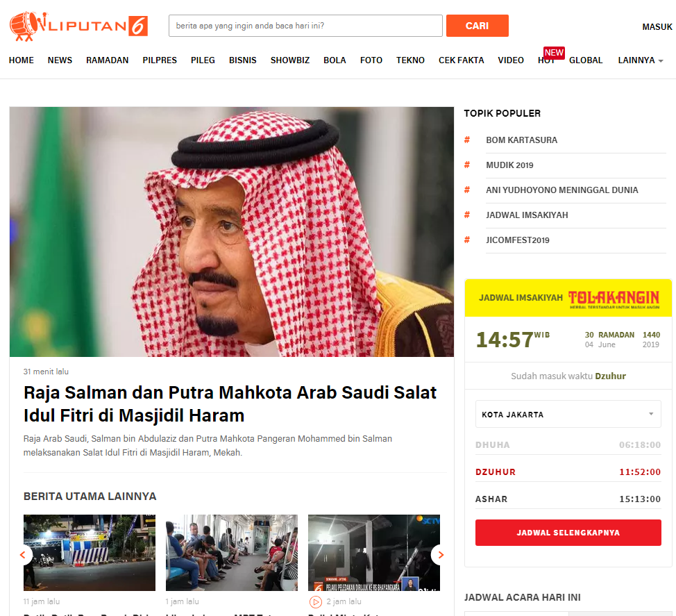Click the MASUK login link
This screenshot has width=676, height=616.
coord(657,27)
